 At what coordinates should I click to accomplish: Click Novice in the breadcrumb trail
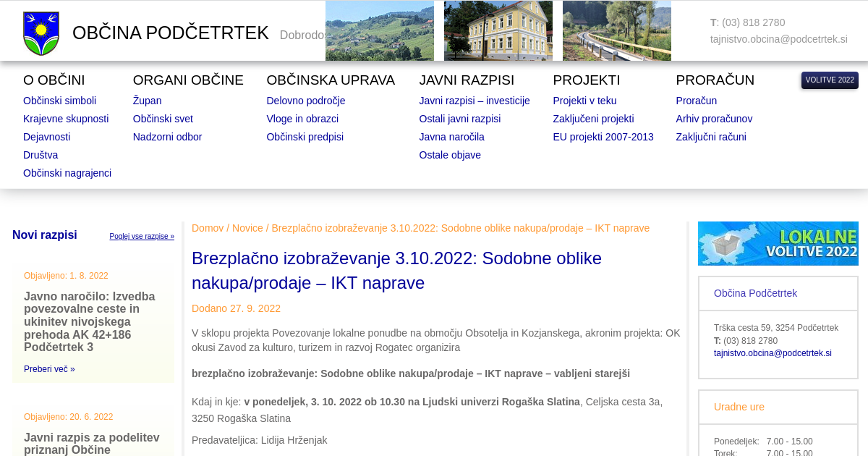pos(247,228)
